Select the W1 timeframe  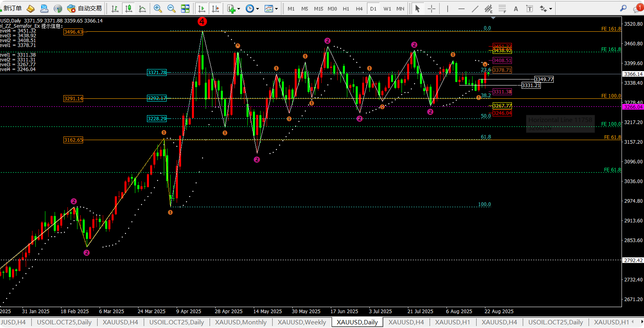coord(387,8)
